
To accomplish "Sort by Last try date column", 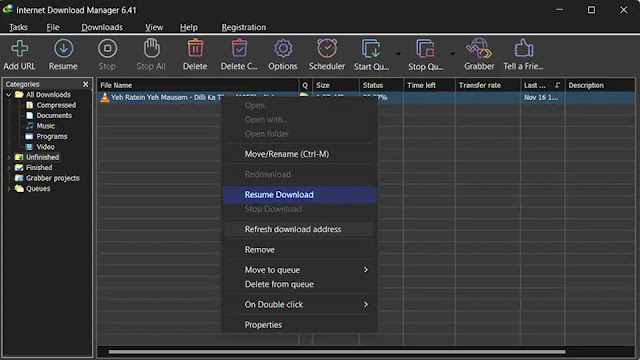I will pos(543,85).
